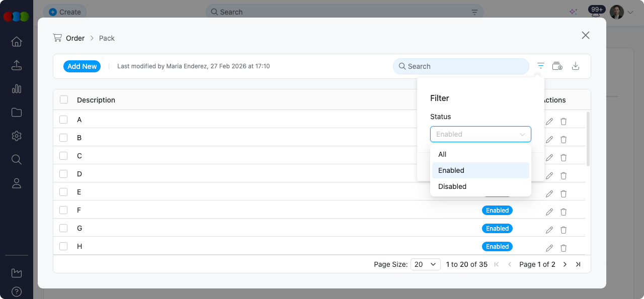Click the Add New button
Screen dimensions: 644x299
pyautogui.click(x=82, y=66)
